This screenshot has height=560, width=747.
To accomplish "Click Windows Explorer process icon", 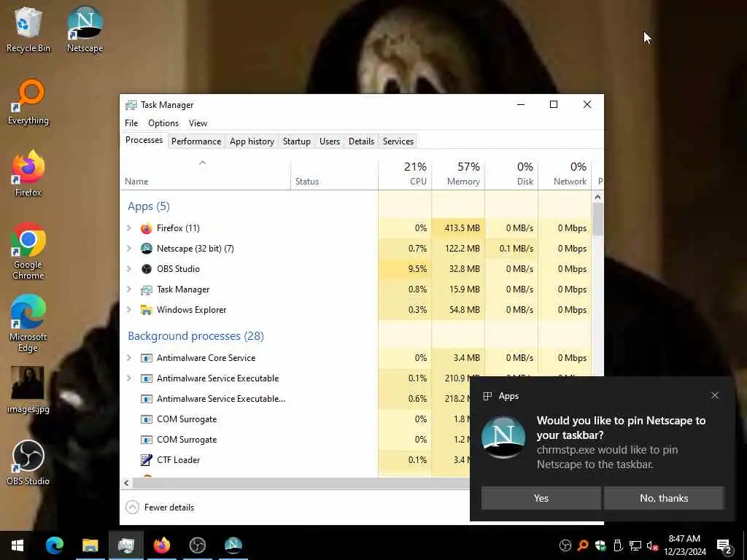I will pyautogui.click(x=146, y=310).
